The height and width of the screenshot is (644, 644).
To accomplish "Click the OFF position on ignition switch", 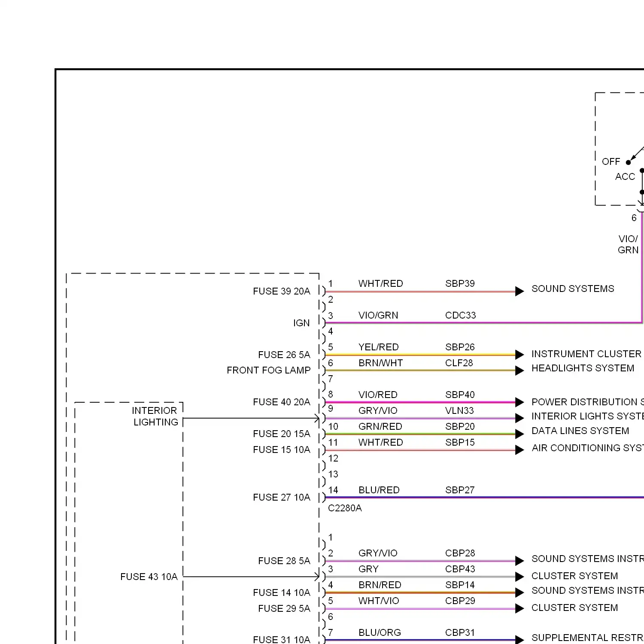I will (611, 161).
